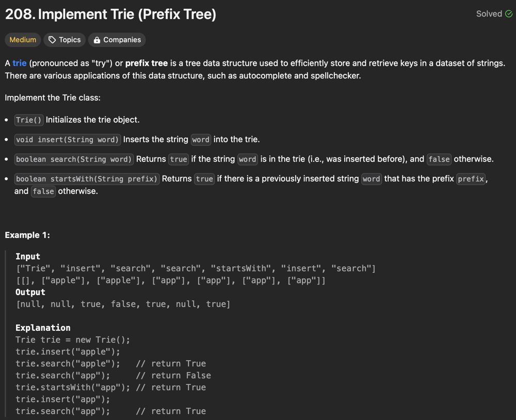The height and width of the screenshot is (420, 516).
Task: Click the "Example 1:" heading
Action: pos(27,235)
